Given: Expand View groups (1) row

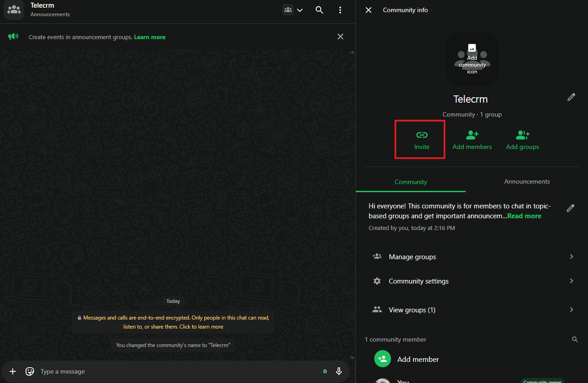Looking at the screenshot, I should click(x=472, y=310).
